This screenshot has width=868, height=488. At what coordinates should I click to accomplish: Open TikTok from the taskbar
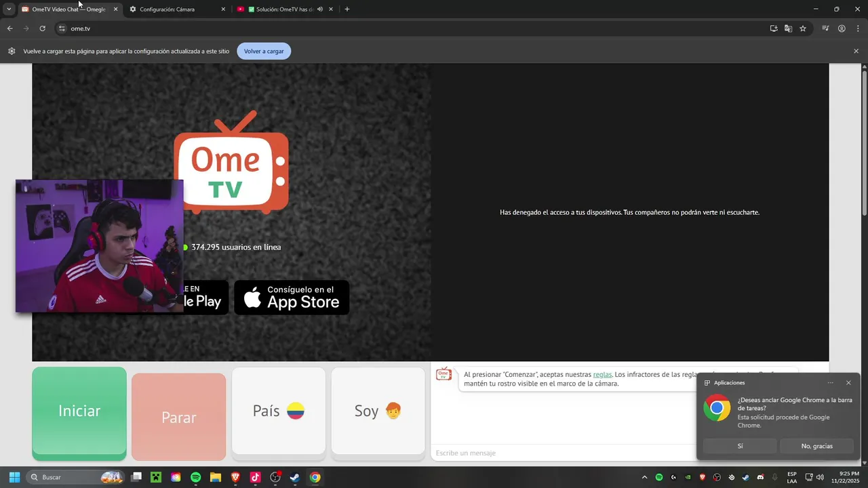point(255,477)
